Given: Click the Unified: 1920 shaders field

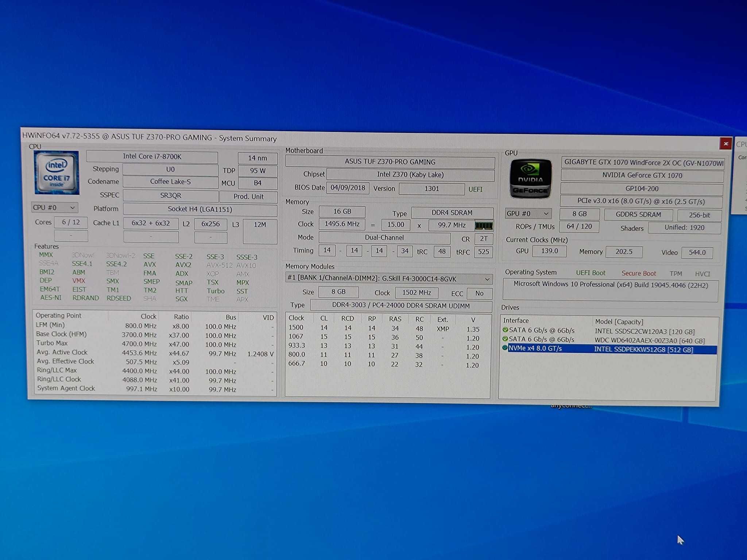Looking at the screenshot, I should point(684,228).
